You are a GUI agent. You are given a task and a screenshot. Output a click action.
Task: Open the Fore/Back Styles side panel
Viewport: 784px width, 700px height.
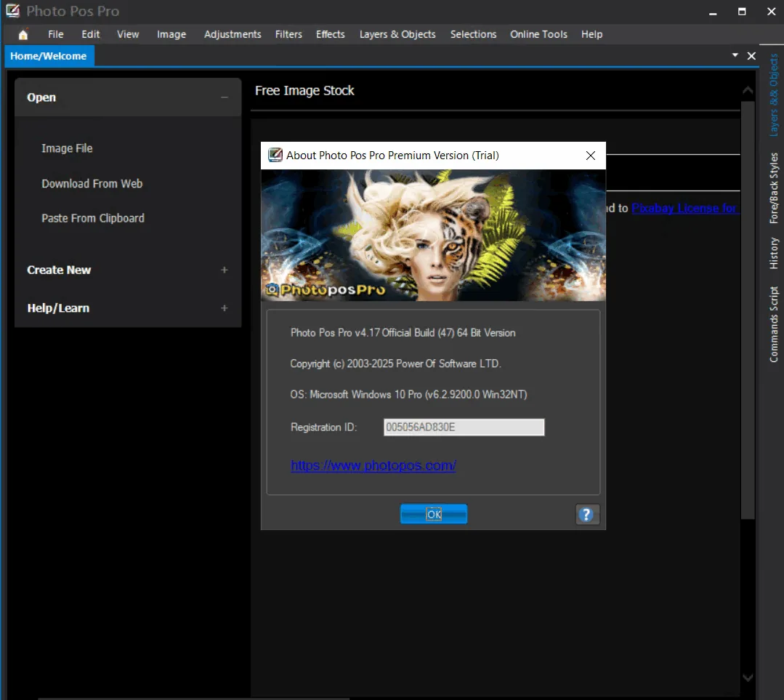pyautogui.click(x=774, y=188)
